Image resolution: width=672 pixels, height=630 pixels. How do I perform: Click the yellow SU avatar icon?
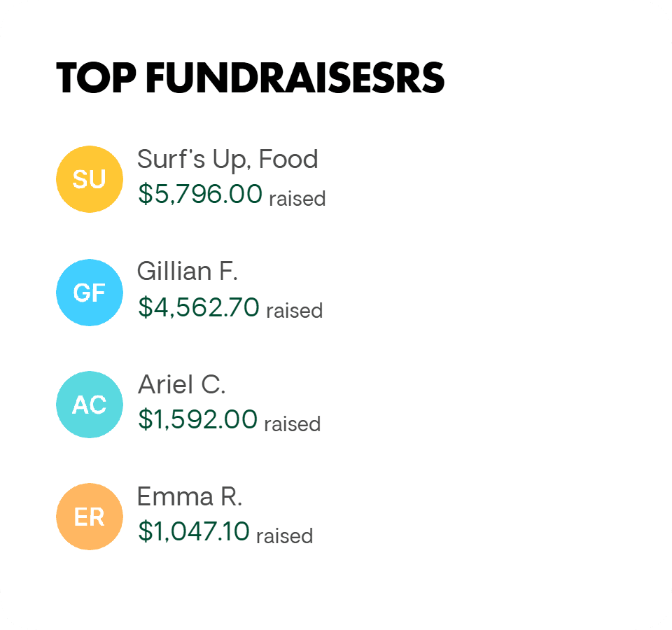[x=90, y=179]
